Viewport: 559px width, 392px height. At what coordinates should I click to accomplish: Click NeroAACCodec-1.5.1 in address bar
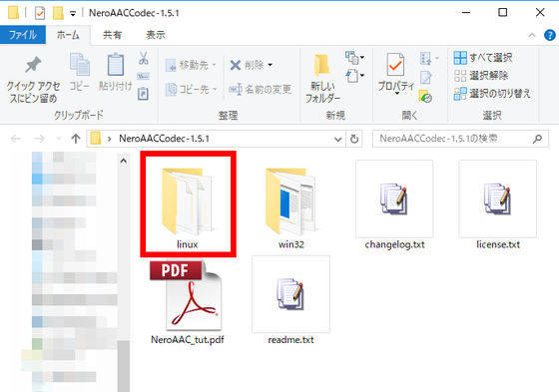pos(164,139)
